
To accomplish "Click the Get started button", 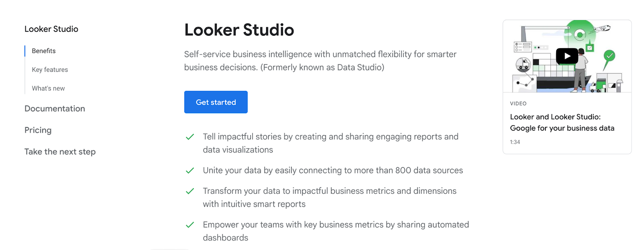I will coord(216,102).
